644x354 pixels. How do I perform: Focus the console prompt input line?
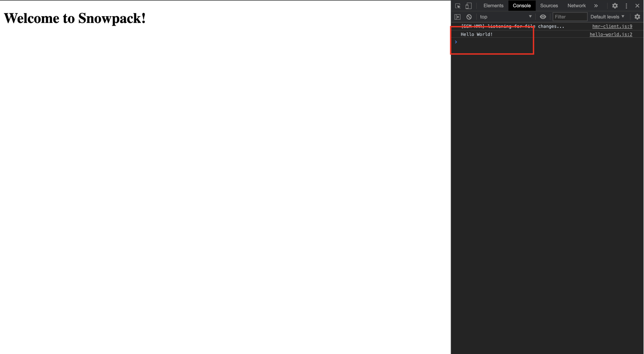point(537,42)
